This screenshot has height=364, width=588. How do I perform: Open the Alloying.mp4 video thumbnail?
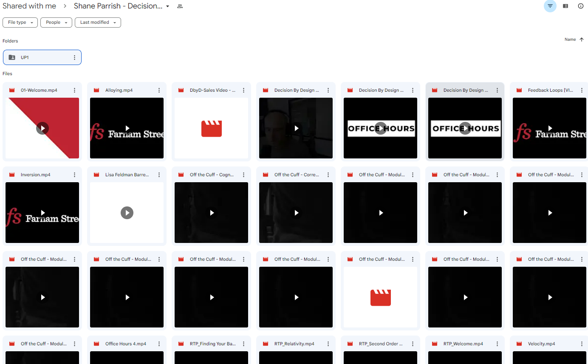click(127, 128)
